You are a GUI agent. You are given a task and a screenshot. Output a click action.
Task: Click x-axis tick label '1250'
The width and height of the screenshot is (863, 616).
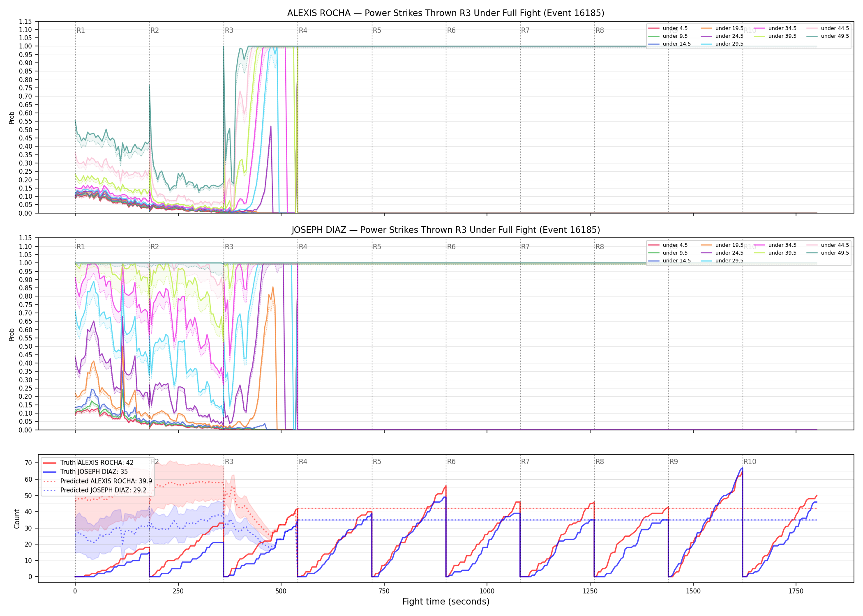coord(590,591)
